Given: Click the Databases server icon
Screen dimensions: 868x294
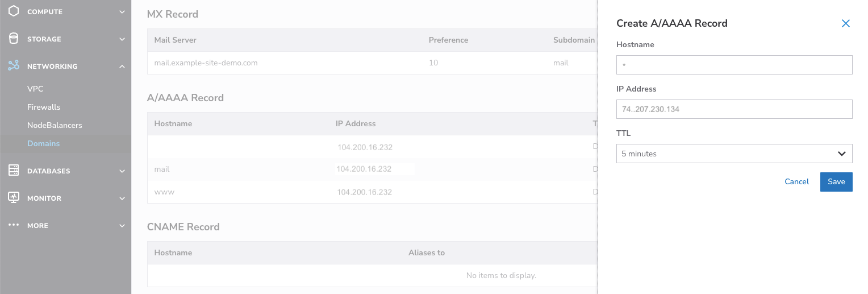Looking at the screenshot, I should pyautogui.click(x=14, y=171).
